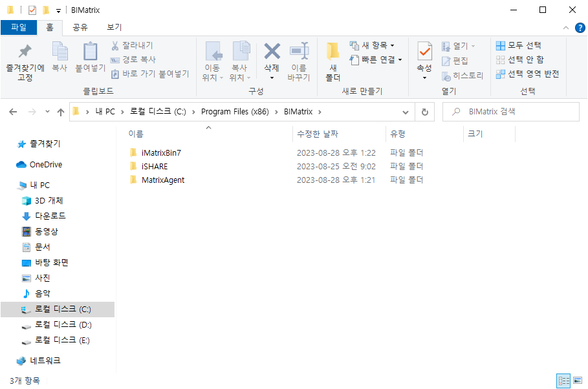Image resolution: width=588 pixels, height=389 pixels.
Task: Click the BIMatrix 검색 search box
Action: (511, 112)
